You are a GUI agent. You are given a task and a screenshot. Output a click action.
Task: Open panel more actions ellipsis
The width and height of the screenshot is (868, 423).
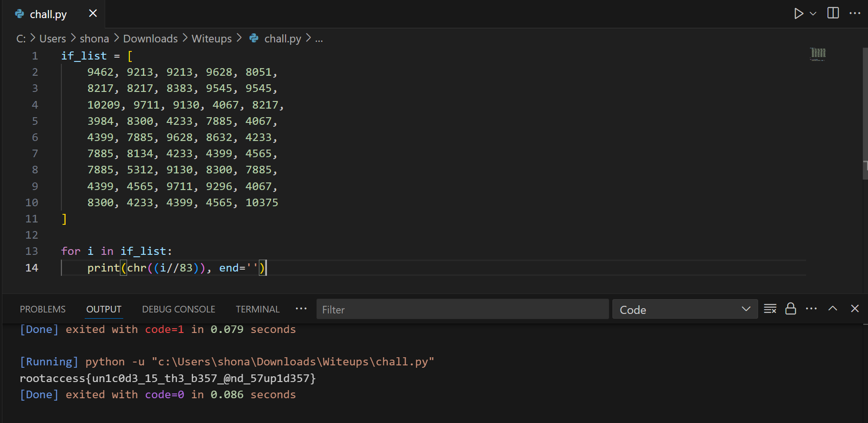(x=811, y=309)
